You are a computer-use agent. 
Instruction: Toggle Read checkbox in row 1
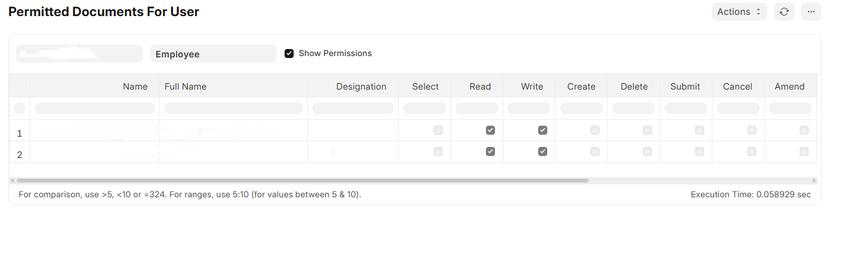pos(490,130)
